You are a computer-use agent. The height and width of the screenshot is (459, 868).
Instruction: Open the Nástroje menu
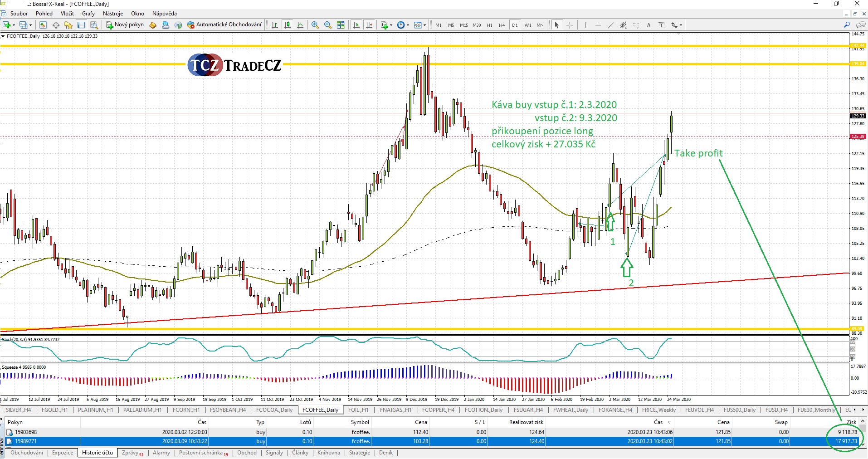(113, 14)
